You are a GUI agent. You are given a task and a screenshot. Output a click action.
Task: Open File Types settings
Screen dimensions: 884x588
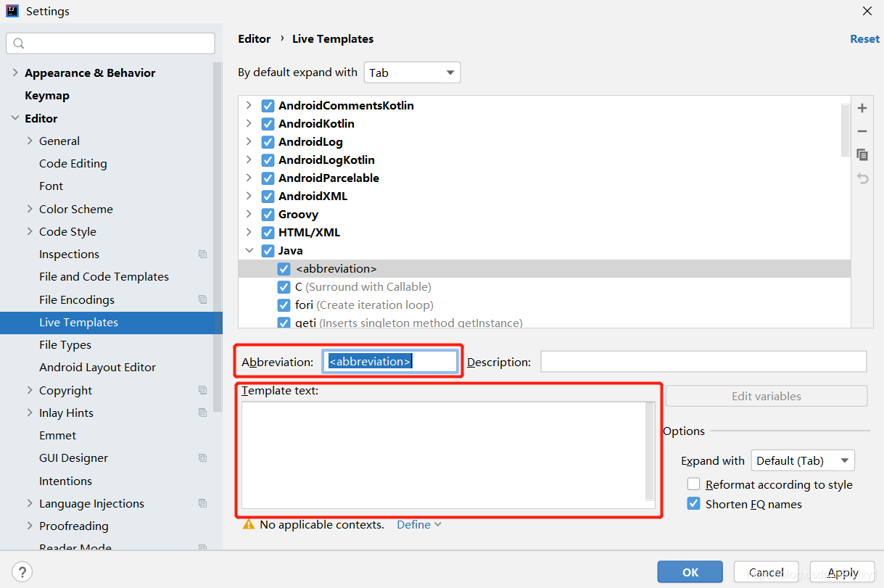click(x=65, y=344)
